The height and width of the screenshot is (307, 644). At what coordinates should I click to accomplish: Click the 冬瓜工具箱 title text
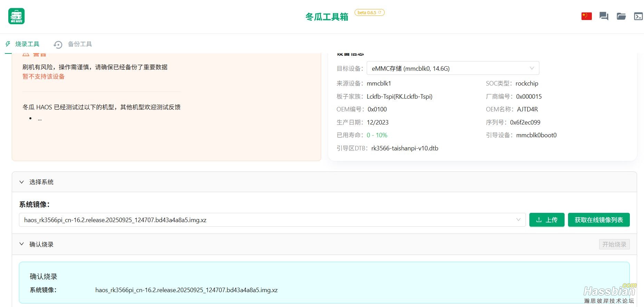coord(327,17)
